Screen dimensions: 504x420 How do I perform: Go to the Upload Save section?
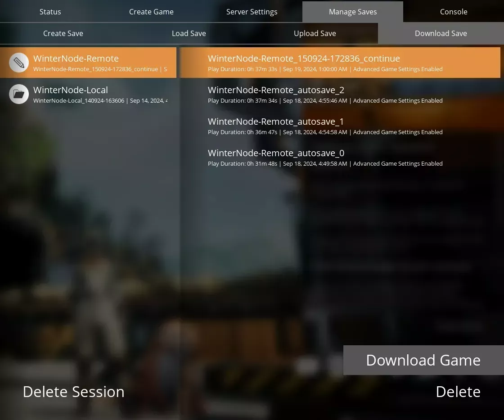[x=315, y=33]
